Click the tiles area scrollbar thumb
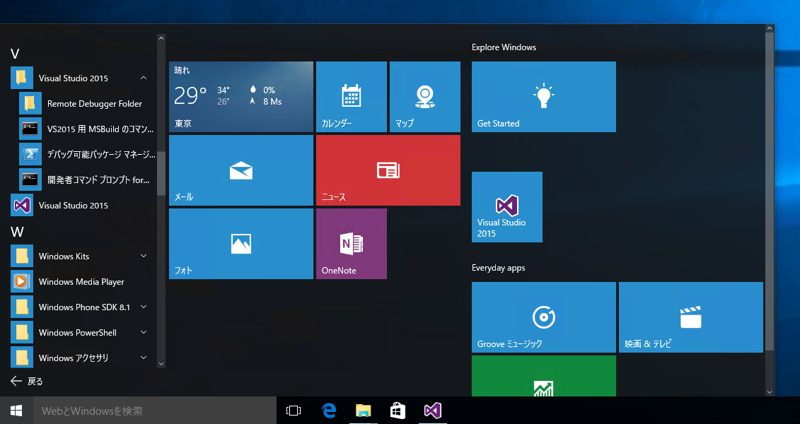 pos(769,192)
